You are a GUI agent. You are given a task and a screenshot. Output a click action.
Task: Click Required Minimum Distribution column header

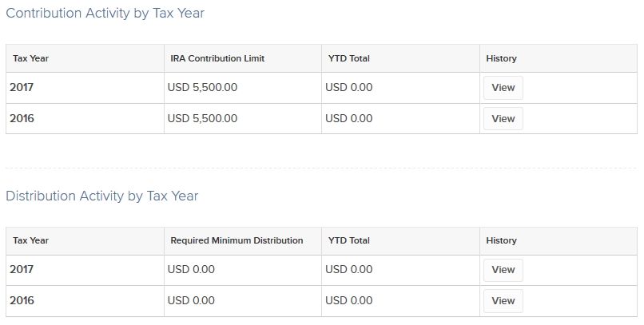click(237, 240)
